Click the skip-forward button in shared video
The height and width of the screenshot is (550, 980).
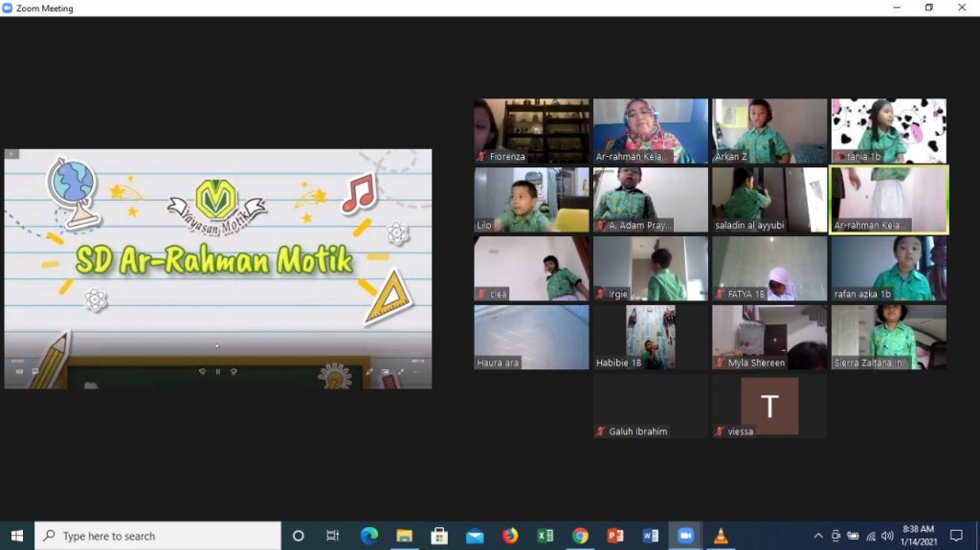tap(234, 371)
